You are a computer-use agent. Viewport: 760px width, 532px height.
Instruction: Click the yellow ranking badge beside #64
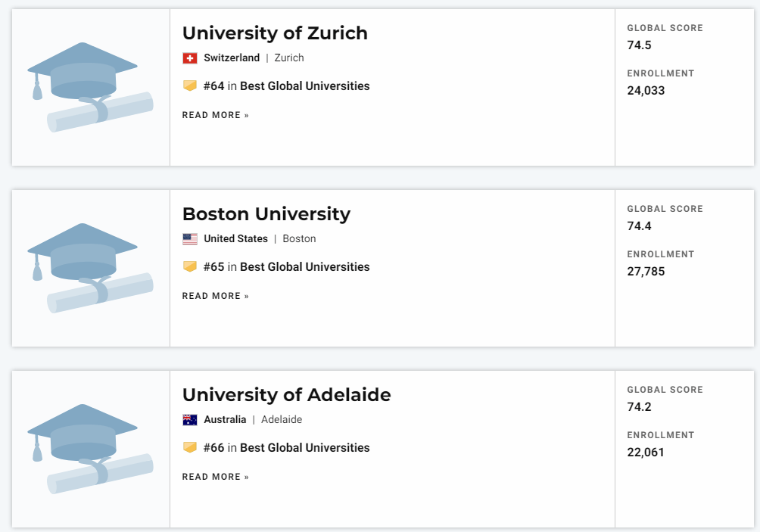(190, 86)
